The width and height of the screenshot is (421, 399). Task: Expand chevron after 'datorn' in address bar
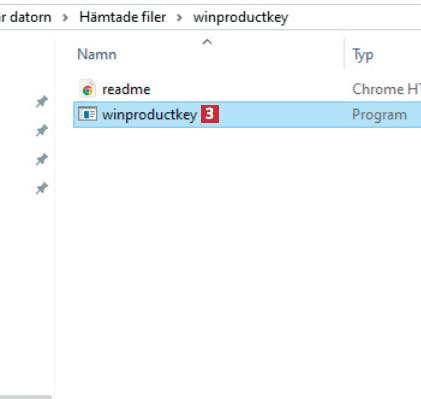[x=65, y=17]
